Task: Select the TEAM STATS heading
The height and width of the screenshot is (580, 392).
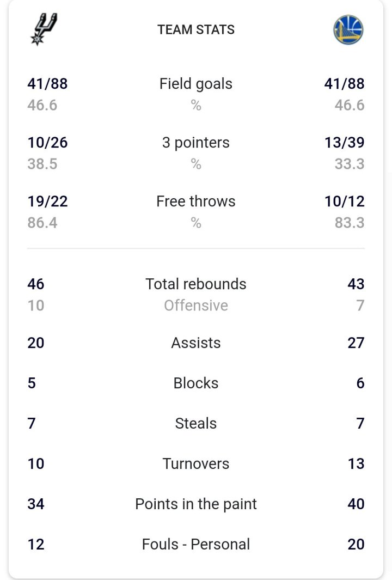Action: [x=196, y=29]
